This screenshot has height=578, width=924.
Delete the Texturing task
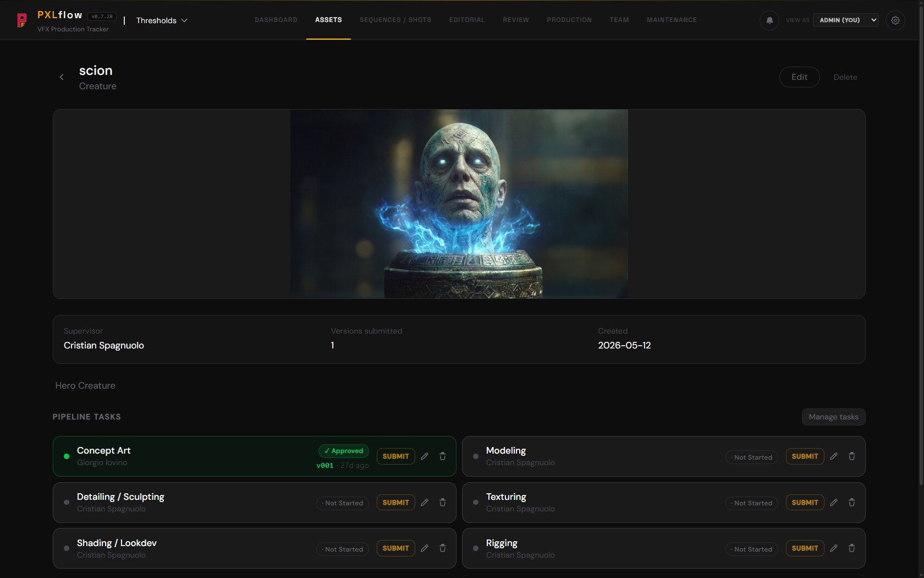point(852,503)
